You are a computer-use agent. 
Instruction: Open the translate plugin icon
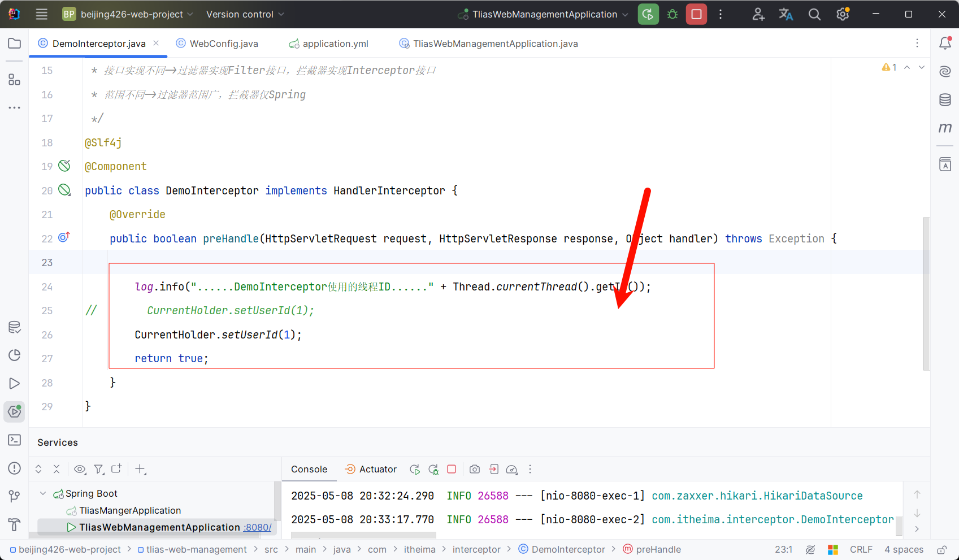[786, 14]
